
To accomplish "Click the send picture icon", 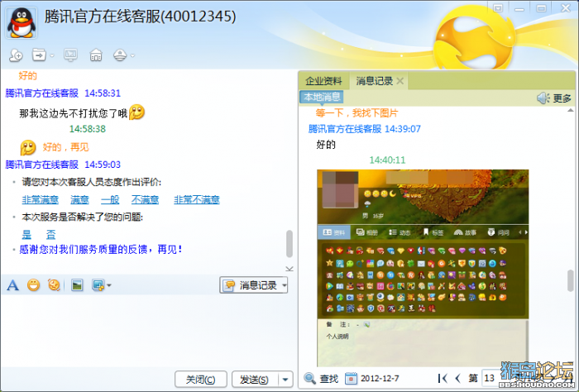I will [77, 285].
